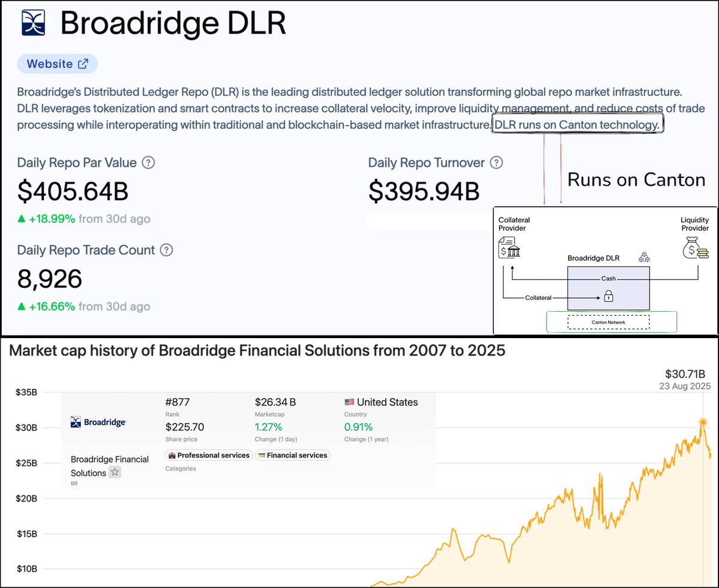Click the Broadridge logo in the market cap card
Viewport: 719px width, 588px height.
click(x=98, y=423)
